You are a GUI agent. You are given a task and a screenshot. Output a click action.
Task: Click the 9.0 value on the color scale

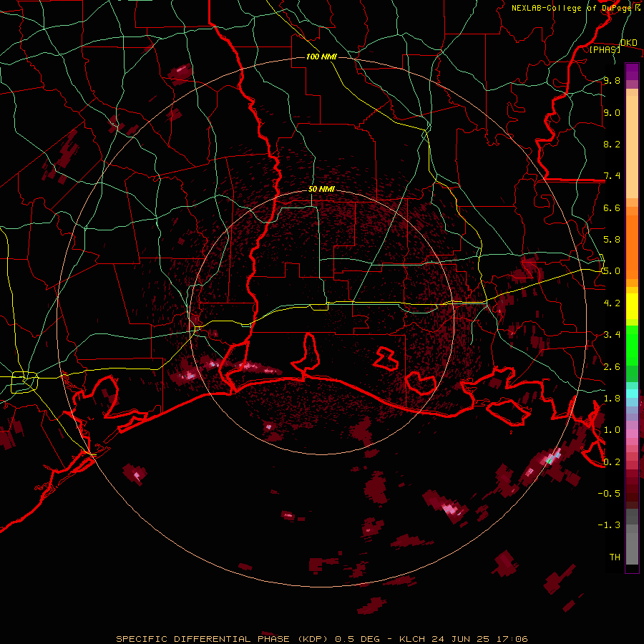(612, 112)
